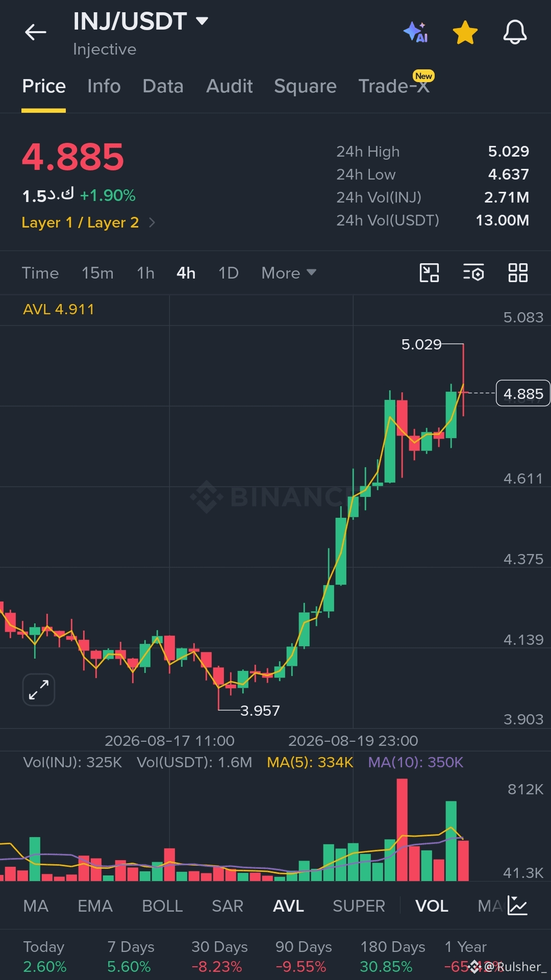The image size is (551, 980).
Task: Open chart indicator settings icon
Action: (x=473, y=272)
